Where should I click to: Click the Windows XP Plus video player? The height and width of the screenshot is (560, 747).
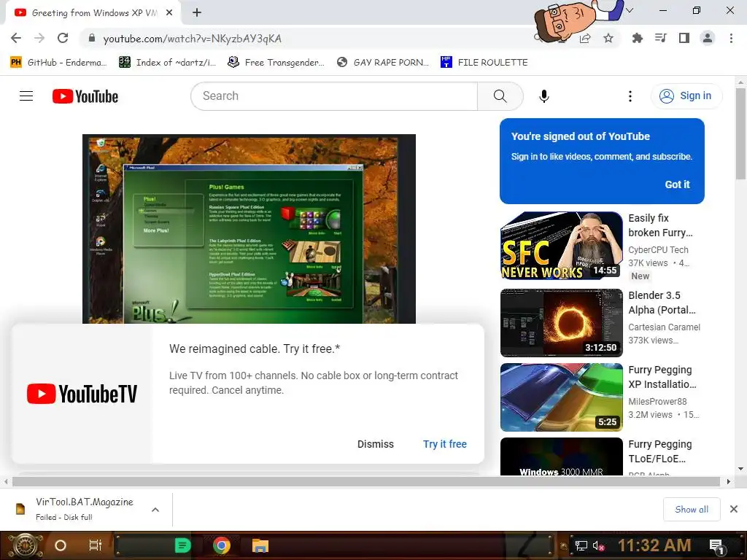click(249, 229)
